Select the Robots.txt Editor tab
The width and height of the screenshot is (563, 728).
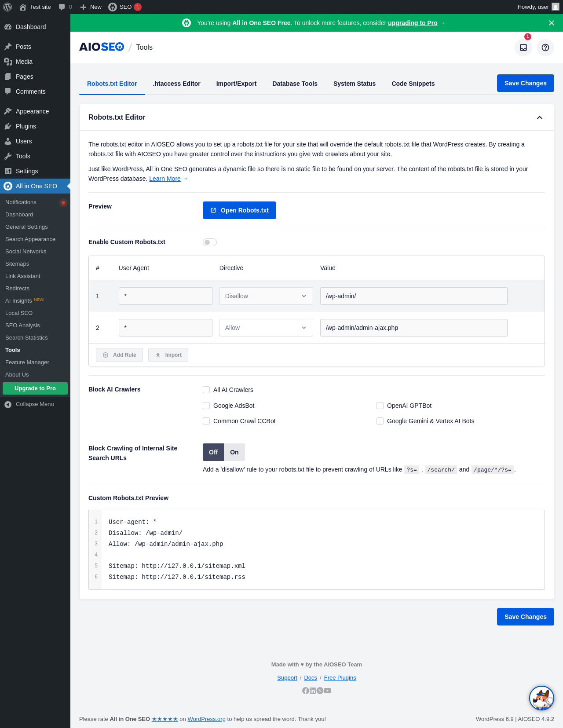(112, 84)
